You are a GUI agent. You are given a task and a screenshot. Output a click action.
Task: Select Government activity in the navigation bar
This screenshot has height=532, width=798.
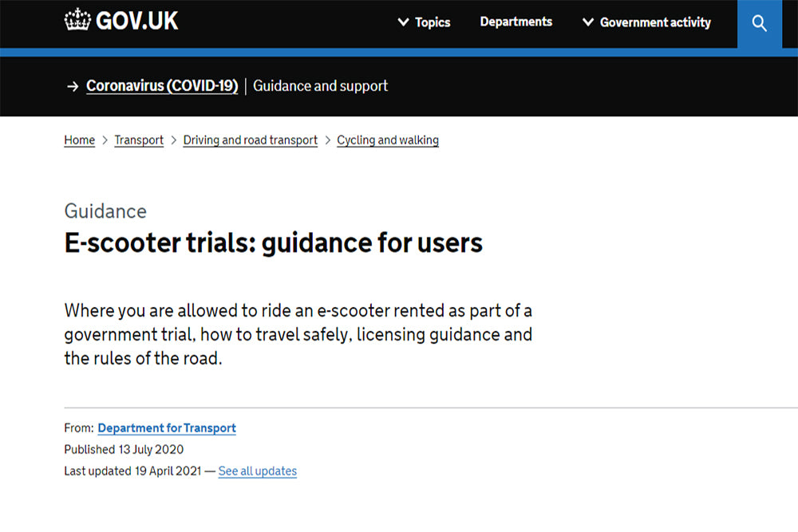click(654, 22)
